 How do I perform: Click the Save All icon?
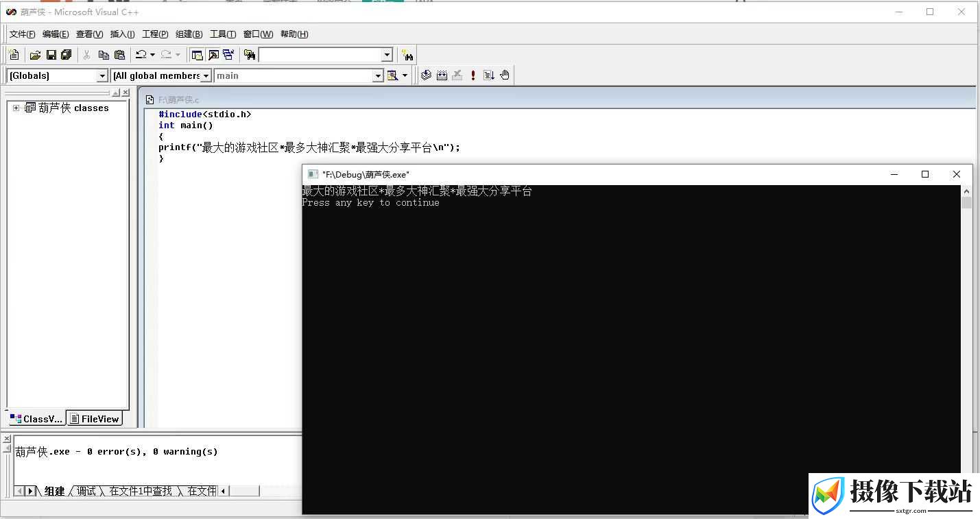66,55
